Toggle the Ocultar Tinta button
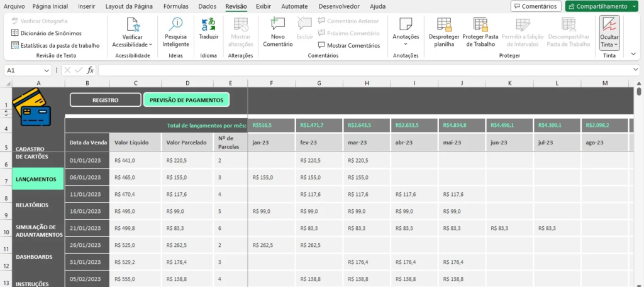Viewport: 644px width, 287px height. [x=609, y=33]
